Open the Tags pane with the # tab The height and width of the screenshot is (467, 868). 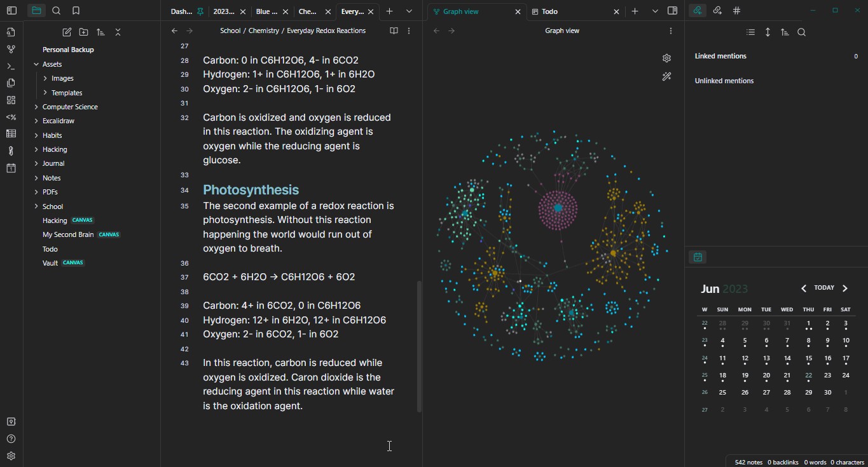tap(736, 11)
